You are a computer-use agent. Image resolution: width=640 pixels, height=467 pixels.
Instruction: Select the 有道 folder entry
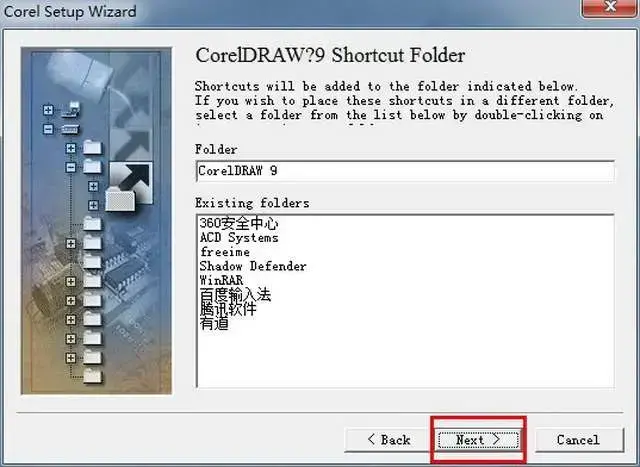214,323
